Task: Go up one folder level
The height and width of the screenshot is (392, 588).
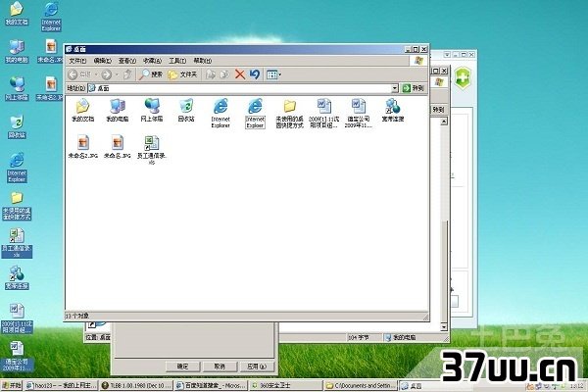Action: 127,74
